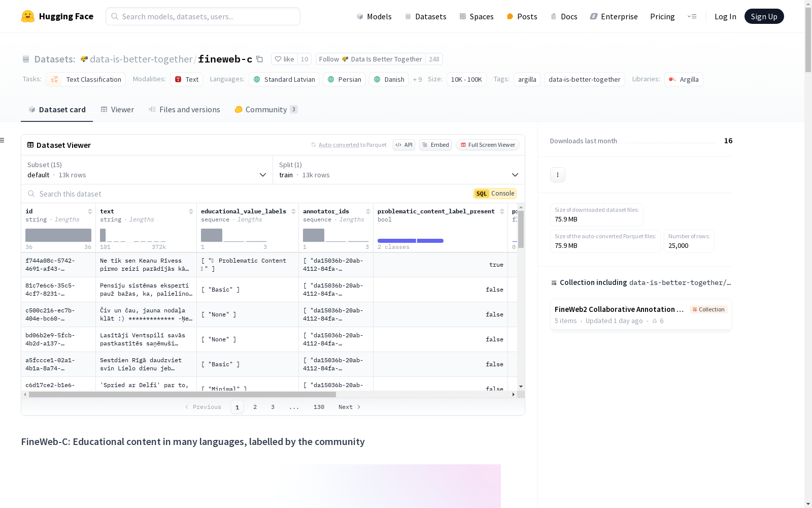The width and height of the screenshot is (812, 508).
Task: Go to the Next table page
Action: (350, 407)
